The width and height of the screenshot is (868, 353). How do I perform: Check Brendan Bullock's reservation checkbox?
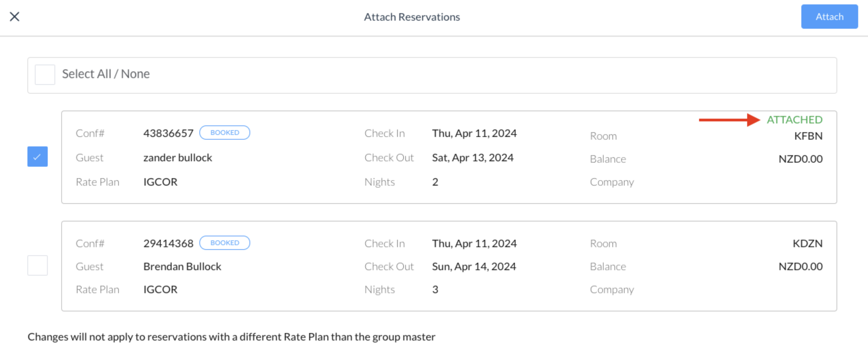click(37, 266)
